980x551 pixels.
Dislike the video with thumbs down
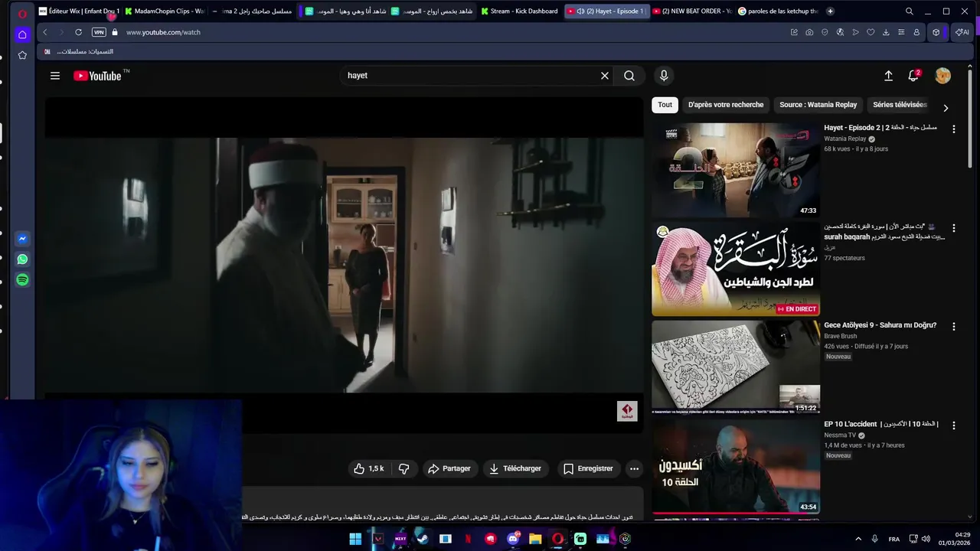[x=403, y=468]
